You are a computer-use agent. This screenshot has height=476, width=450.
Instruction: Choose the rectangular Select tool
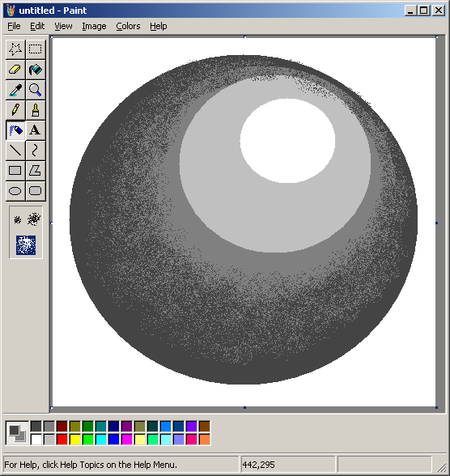point(36,49)
